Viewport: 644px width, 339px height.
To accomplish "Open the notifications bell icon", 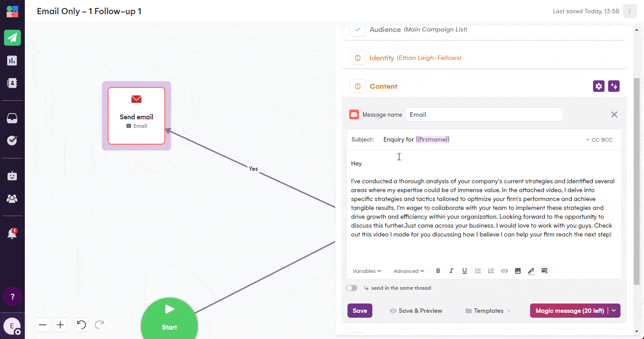I will [x=12, y=234].
